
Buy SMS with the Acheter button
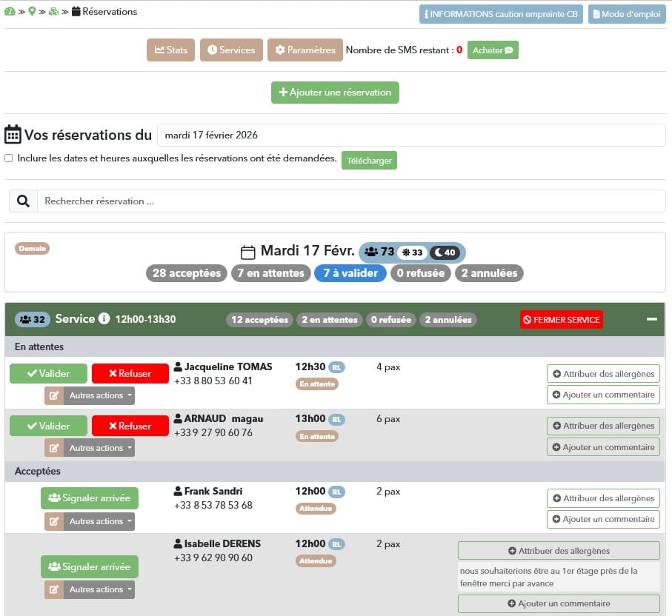493,50
